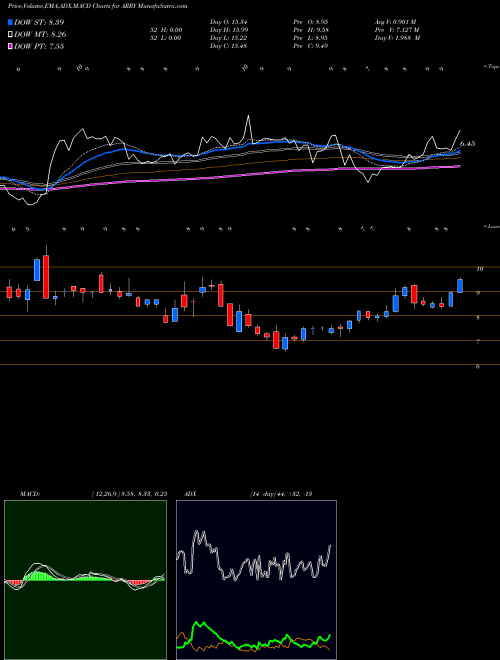Click the price axis label 8
Screen dimensions: 500x660
478,318
